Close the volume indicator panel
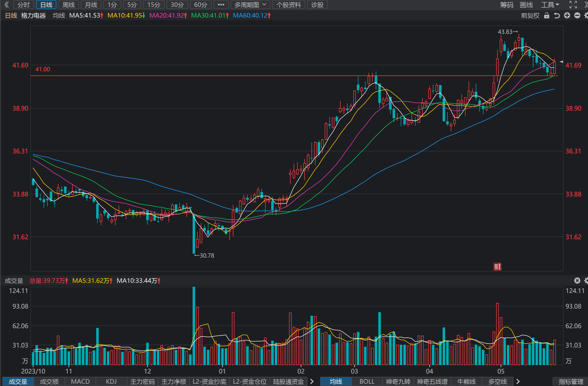This screenshot has width=588, height=386. pyautogui.click(x=577, y=281)
